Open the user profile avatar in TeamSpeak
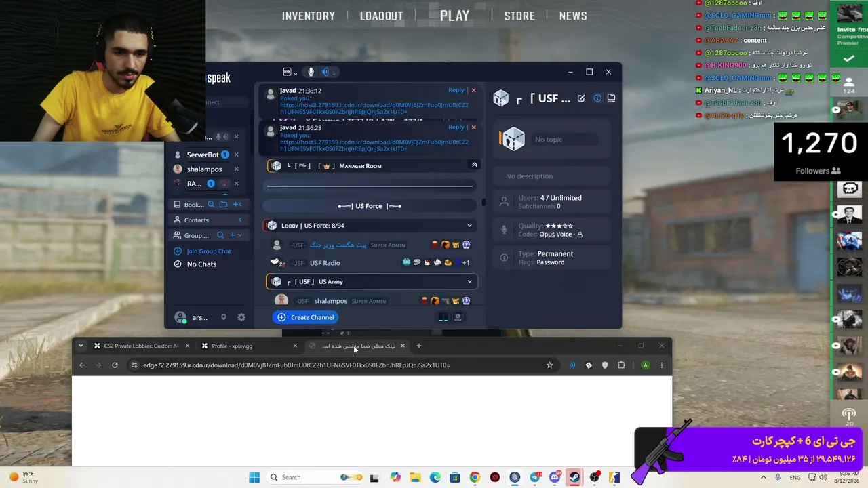Viewport: 868px width, 488px height. (x=180, y=317)
